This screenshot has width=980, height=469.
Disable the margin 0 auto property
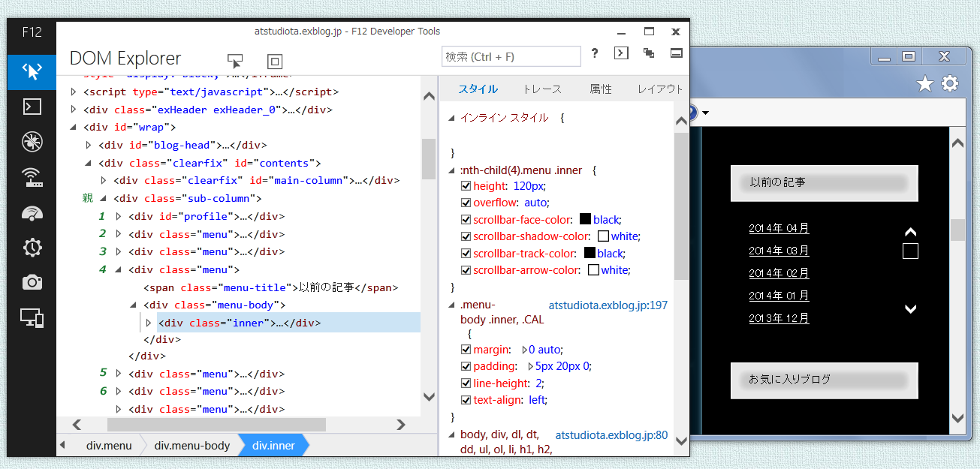(x=466, y=350)
